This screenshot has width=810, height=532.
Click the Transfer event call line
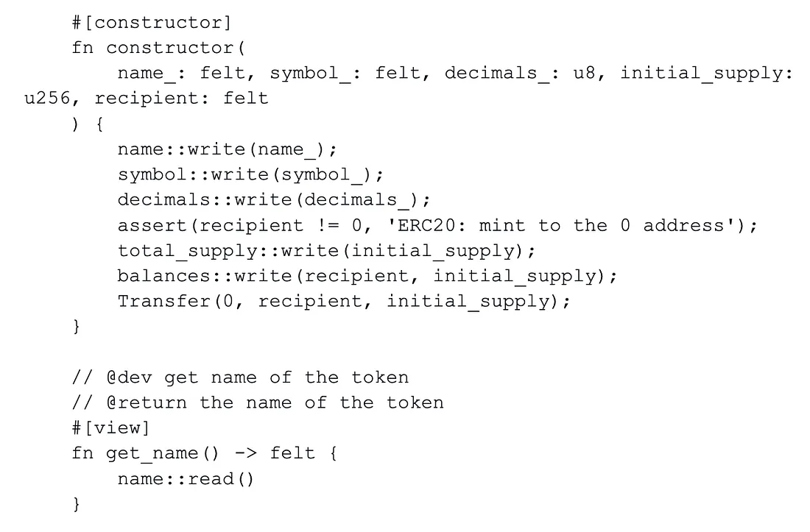(344, 301)
